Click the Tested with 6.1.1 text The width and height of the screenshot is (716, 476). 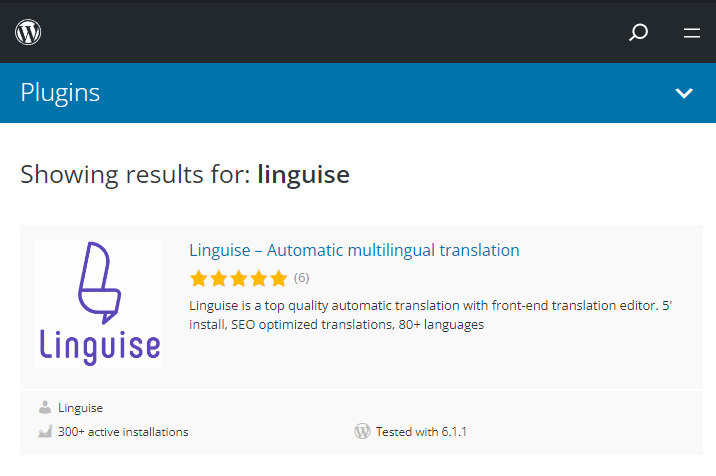click(421, 432)
